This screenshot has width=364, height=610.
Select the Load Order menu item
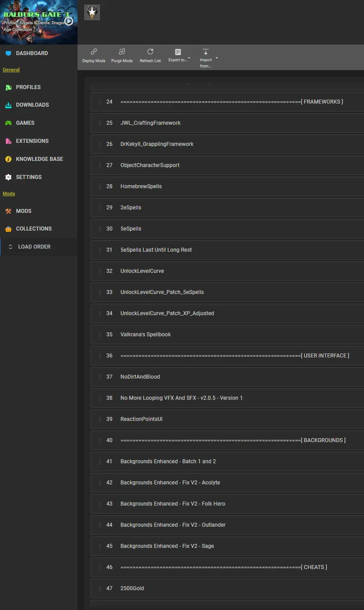click(39, 247)
